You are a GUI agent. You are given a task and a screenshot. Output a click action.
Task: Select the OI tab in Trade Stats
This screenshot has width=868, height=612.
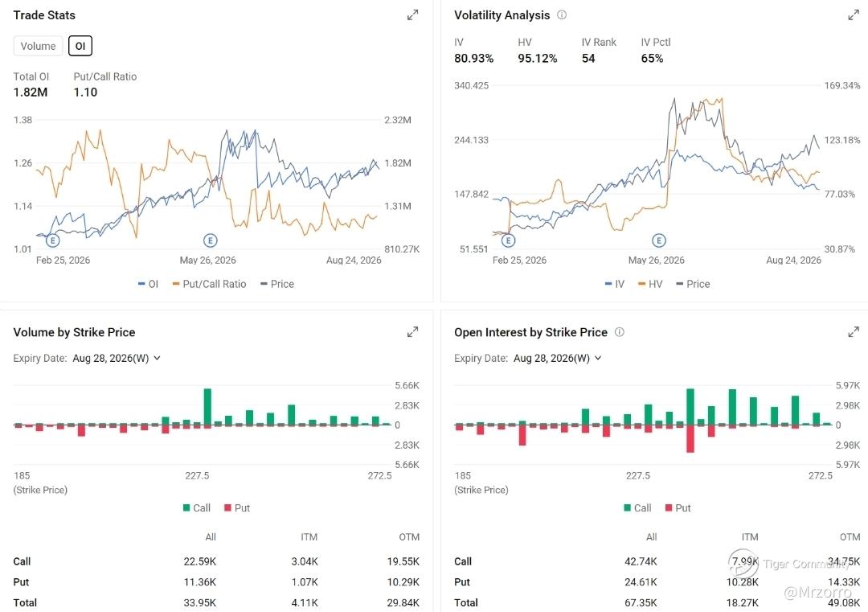click(80, 46)
